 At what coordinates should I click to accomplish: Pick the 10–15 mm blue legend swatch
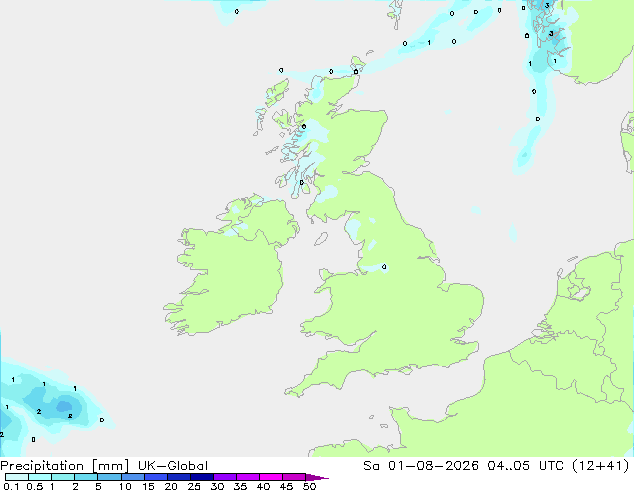133,477
